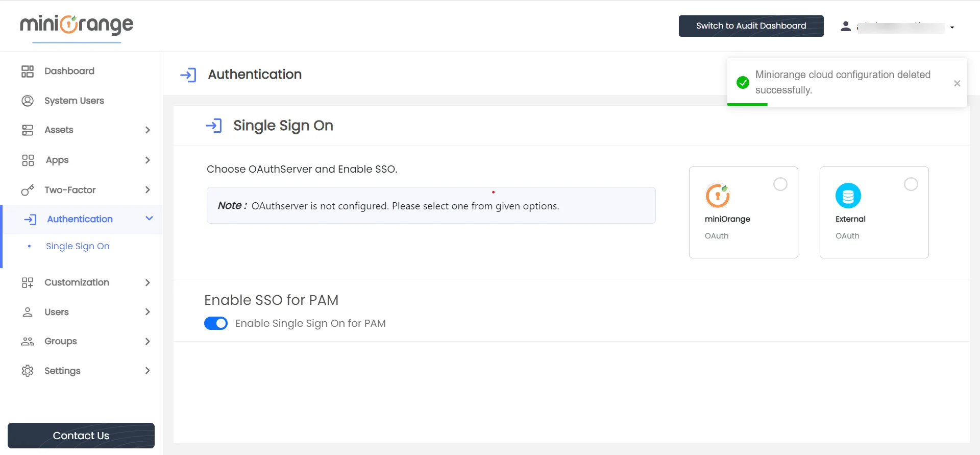Expand the Groups submenu chevron
980x455 pixels.
coord(148,341)
